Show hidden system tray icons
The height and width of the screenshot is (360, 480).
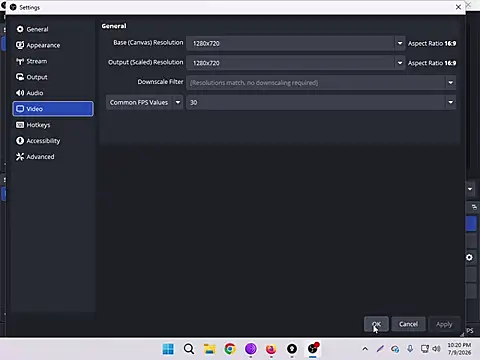365,349
